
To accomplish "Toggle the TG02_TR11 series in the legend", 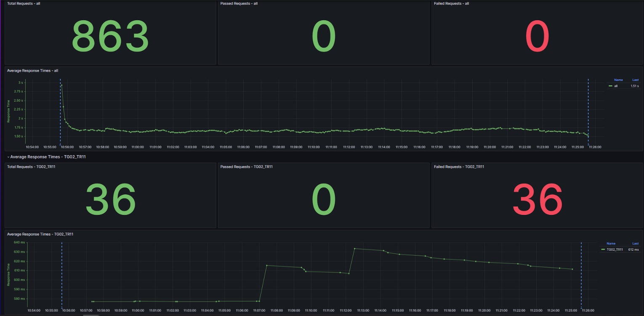I will tap(614, 249).
